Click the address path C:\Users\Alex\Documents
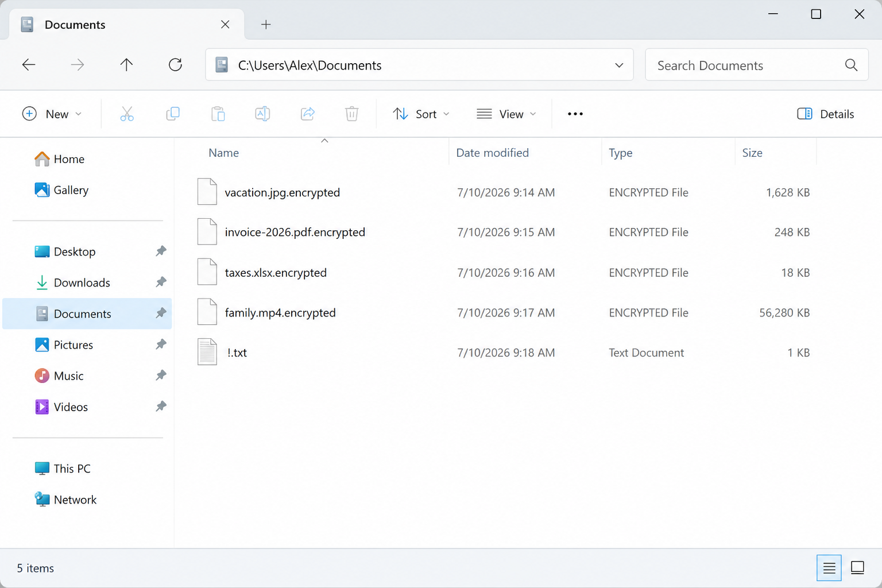 point(310,65)
